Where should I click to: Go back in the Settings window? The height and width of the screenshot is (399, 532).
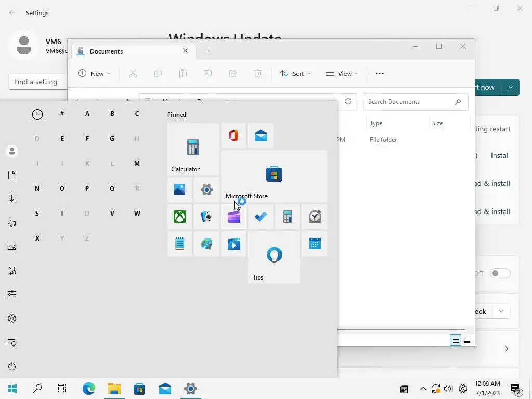tap(12, 12)
